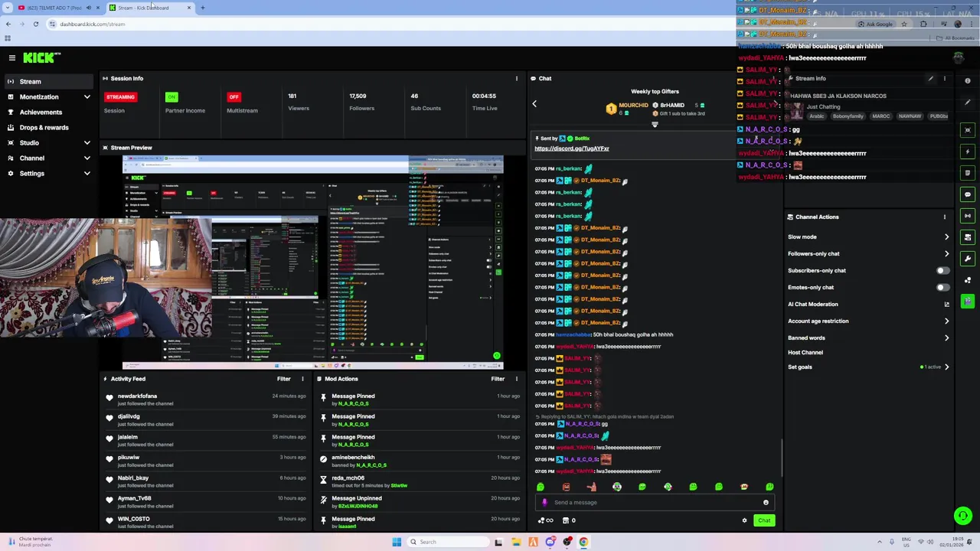This screenshot has height=551, width=980.
Task: Click Filter in the Mod Actions panel
Action: pos(498,379)
